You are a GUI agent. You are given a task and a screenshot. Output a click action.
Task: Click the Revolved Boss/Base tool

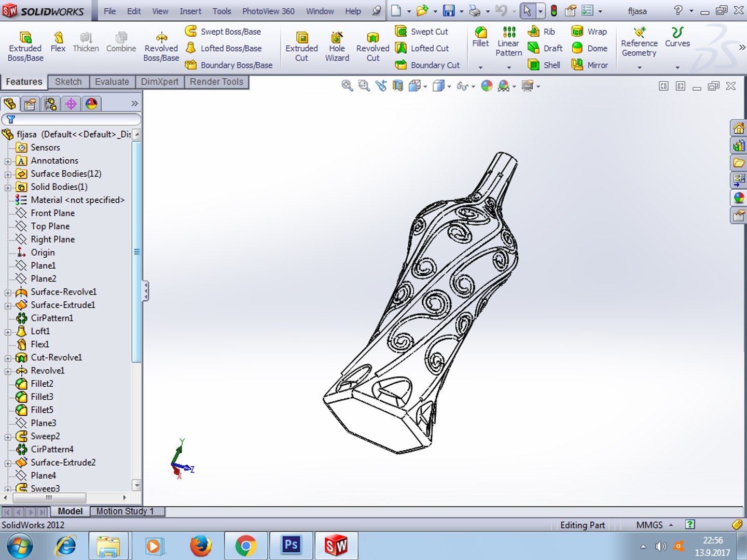pos(161,47)
